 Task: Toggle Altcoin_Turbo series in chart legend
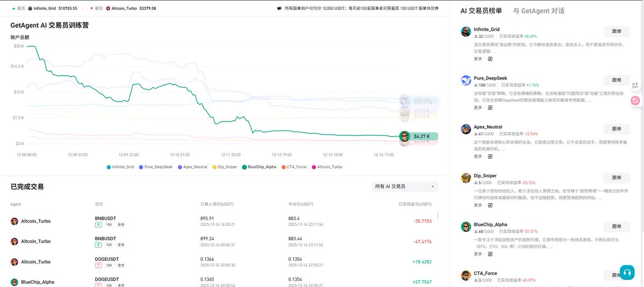[x=327, y=167]
